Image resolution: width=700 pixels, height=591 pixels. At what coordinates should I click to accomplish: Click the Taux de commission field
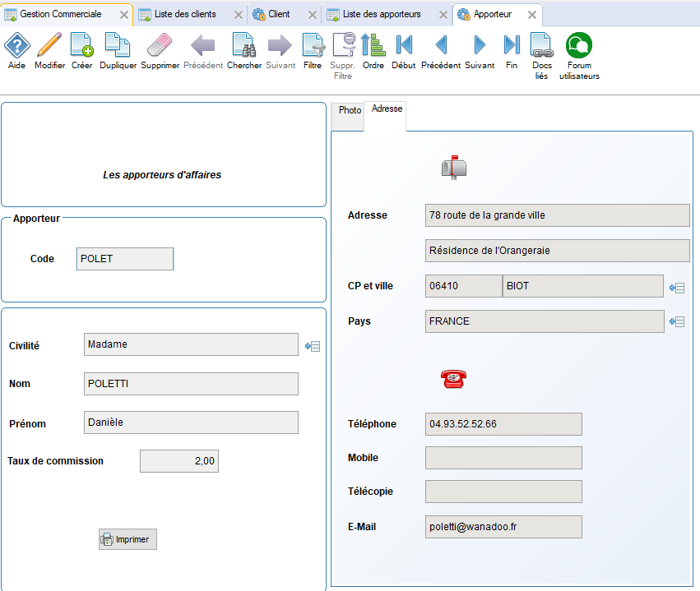pos(179,461)
